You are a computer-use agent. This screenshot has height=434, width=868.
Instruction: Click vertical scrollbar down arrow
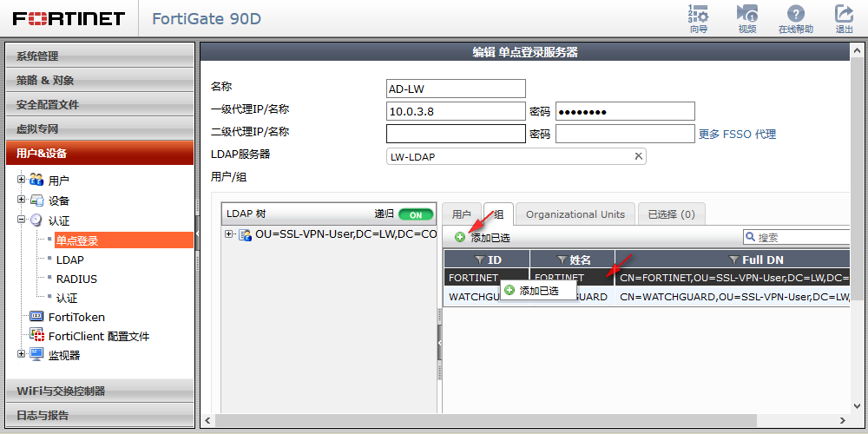pos(858,405)
